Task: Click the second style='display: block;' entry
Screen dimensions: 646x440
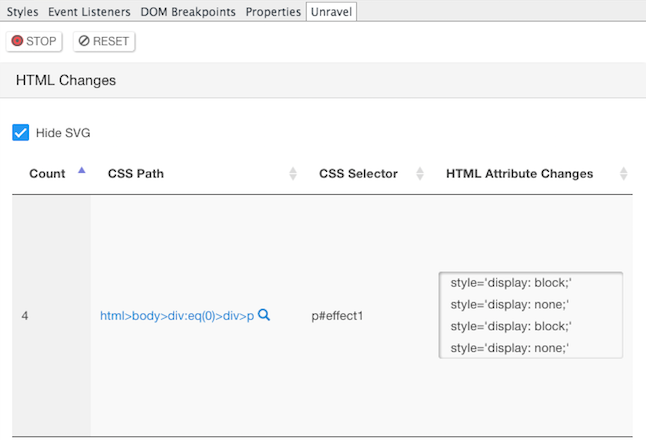Action: pos(511,327)
